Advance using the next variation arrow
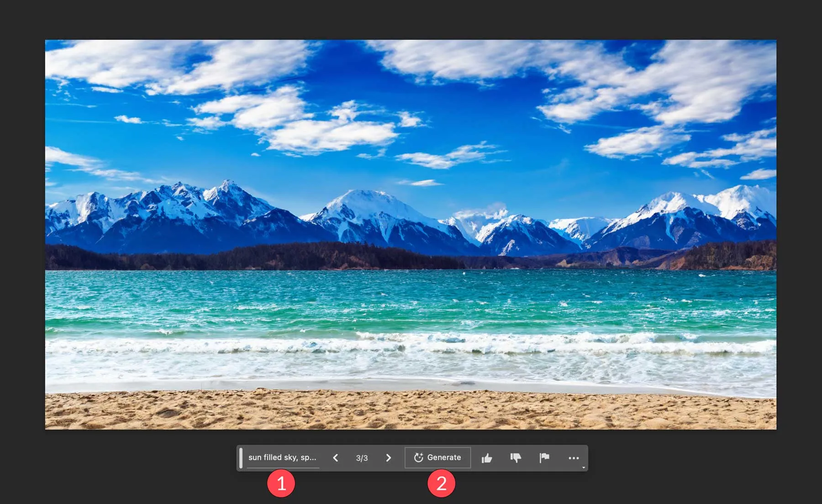 pyautogui.click(x=389, y=458)
